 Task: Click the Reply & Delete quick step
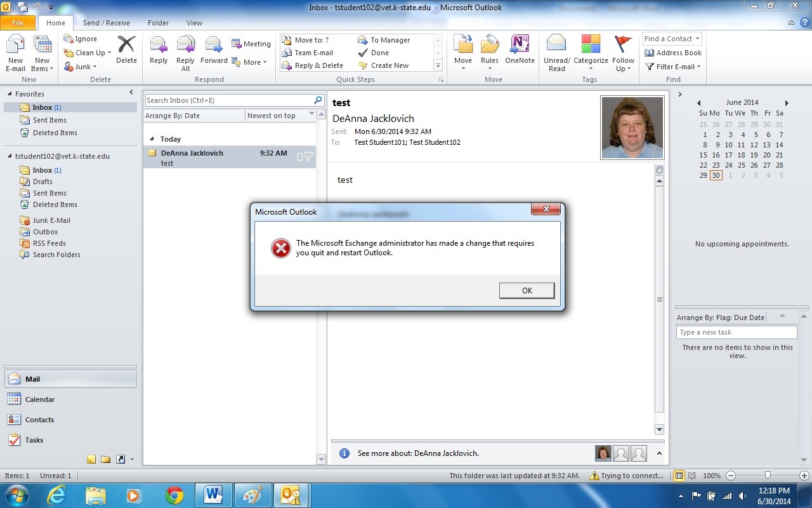pos(313,65)
